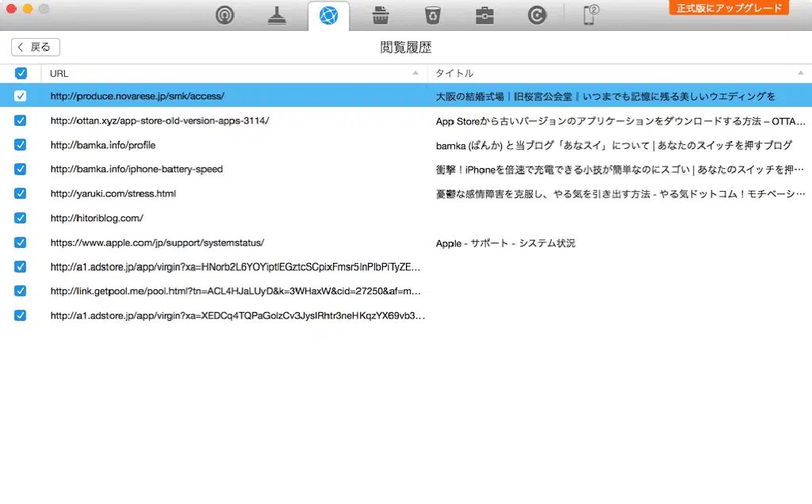Open the status overview target icon

[225, 15]
